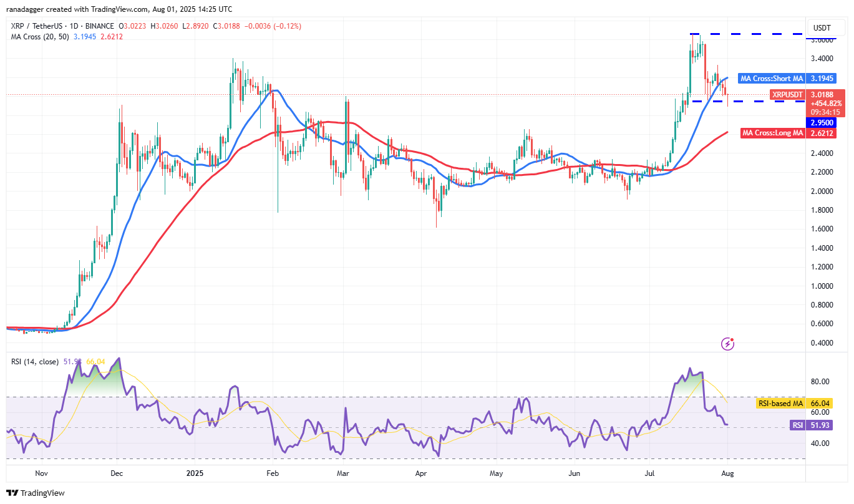Click the purple lightning event icon
The image size is (854, 504).
727,343
